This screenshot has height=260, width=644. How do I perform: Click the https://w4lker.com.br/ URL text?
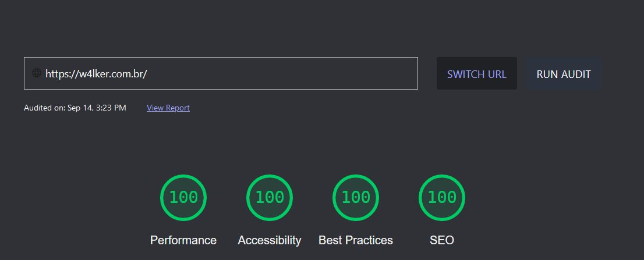tap(96, 74)
